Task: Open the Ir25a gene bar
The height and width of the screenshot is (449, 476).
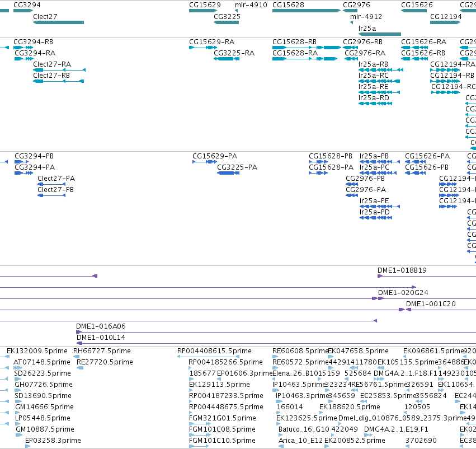Action: click(380, 34)
